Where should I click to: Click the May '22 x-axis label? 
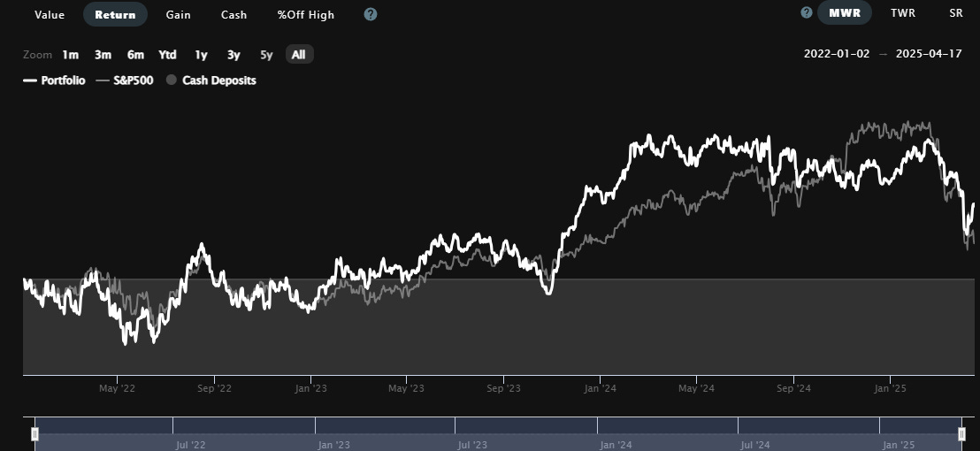click(117, 388)
